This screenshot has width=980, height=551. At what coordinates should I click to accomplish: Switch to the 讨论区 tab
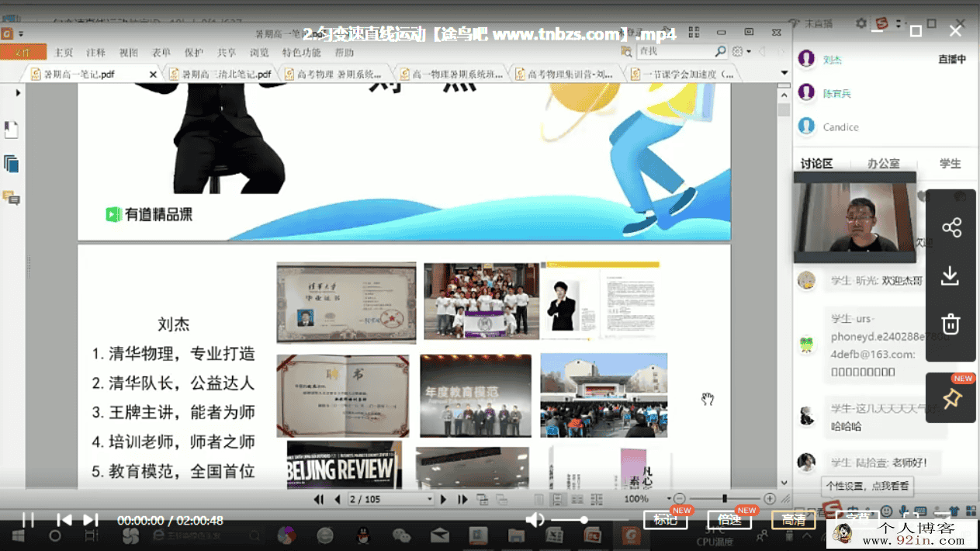click(817, 164)
